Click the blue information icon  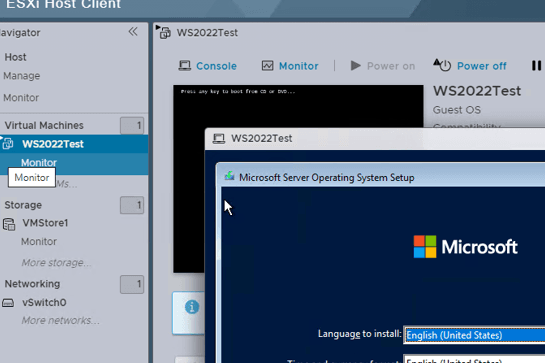pyautogui.click(x=192, y=307)
